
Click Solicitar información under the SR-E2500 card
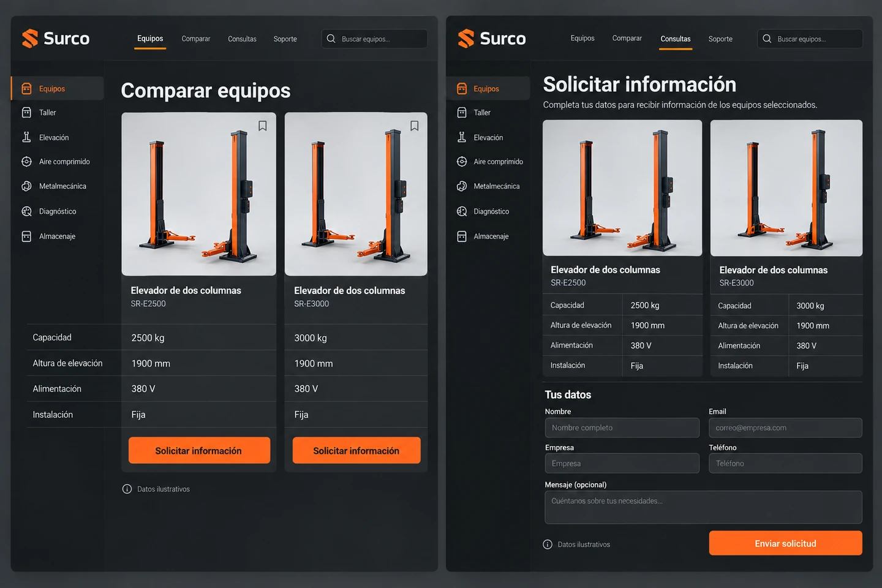(x=199, y=450)
